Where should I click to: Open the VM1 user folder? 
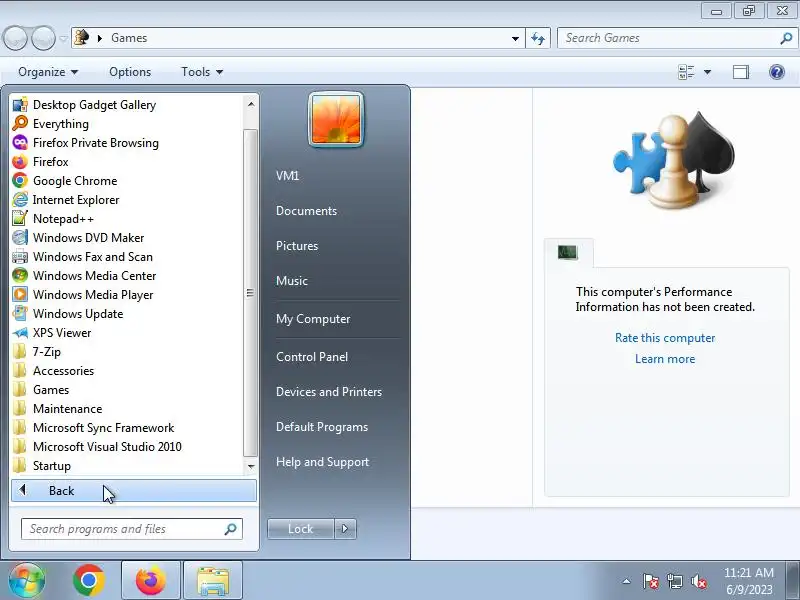click(287, 176)
